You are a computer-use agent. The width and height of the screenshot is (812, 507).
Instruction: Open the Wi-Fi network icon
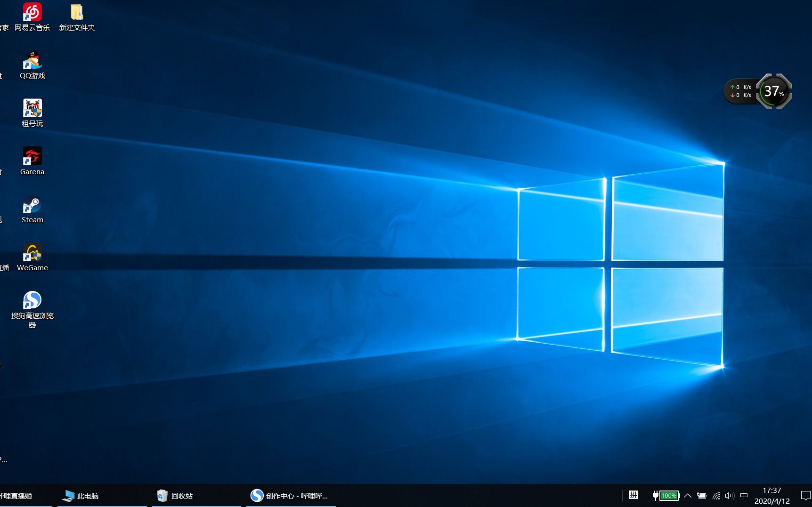(x=716, y=496)
